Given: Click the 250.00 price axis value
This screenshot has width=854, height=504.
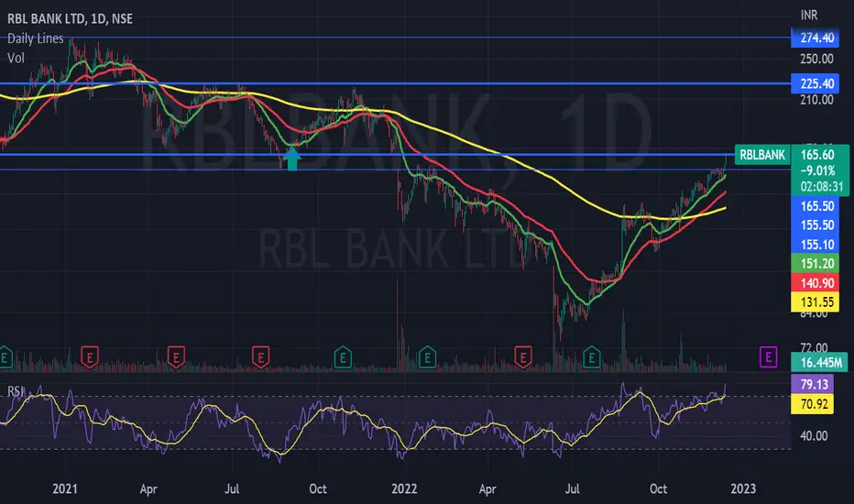Looking at the screenshot, I should click(x=816, y=59).
